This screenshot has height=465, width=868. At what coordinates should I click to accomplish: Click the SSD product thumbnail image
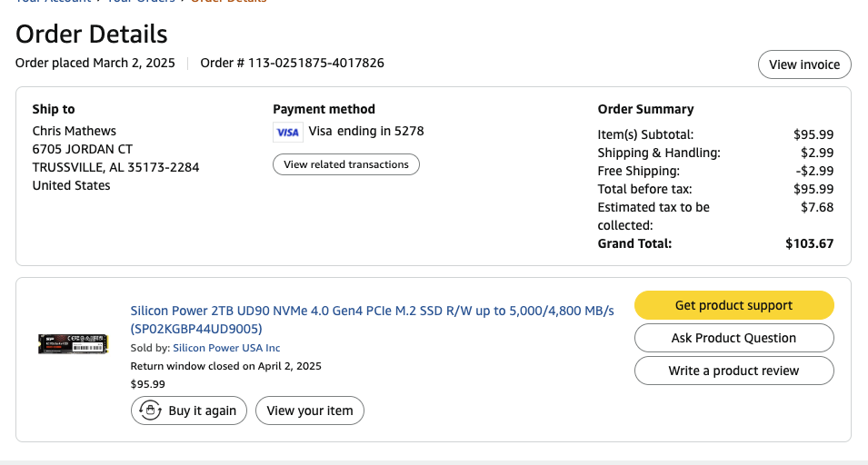[74, 344]
